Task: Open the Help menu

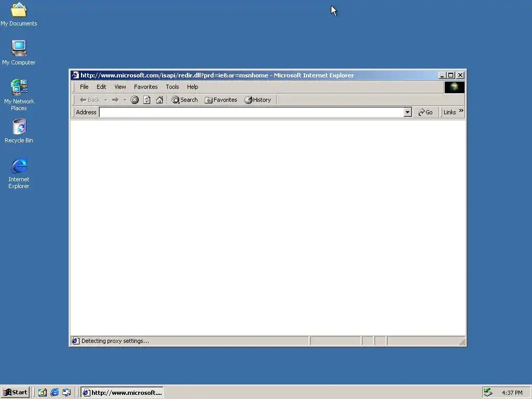Action: click(192, 87)
